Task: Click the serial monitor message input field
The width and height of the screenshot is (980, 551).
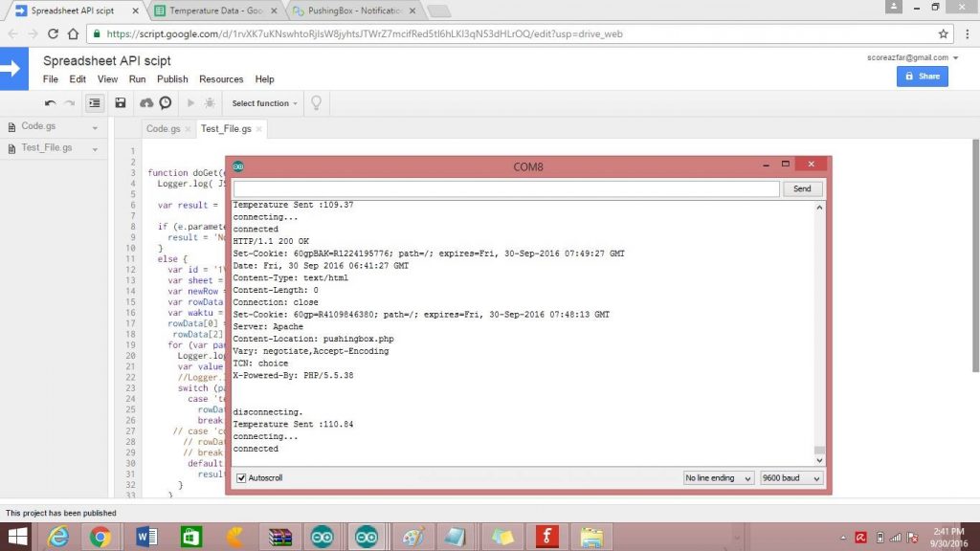Action: (506, 188)
